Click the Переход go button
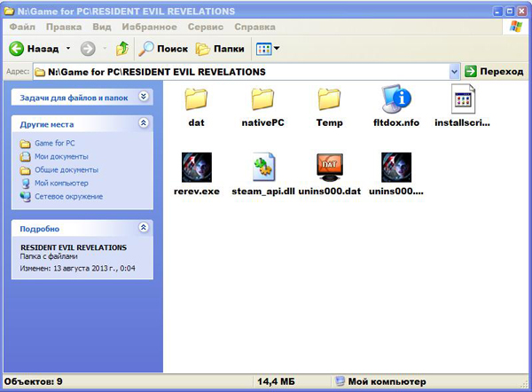 [494, 72]
